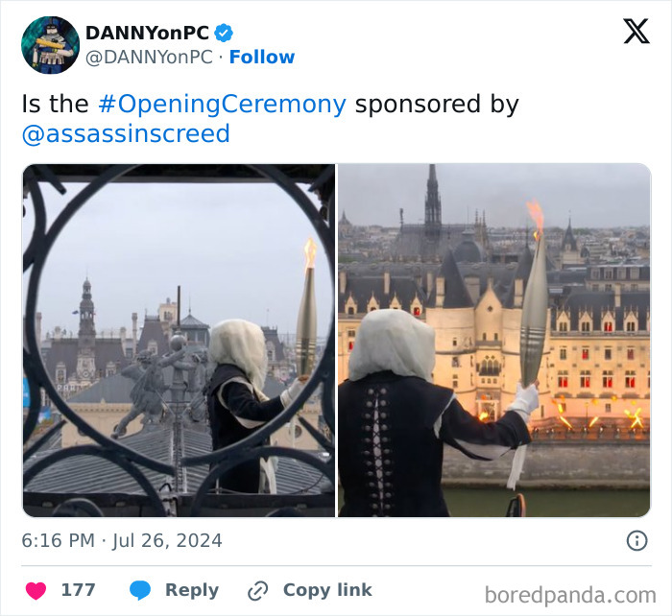Click the blue reply bubble icon
The height and width of the screenshot is (616, 672).
coord(140,590)
